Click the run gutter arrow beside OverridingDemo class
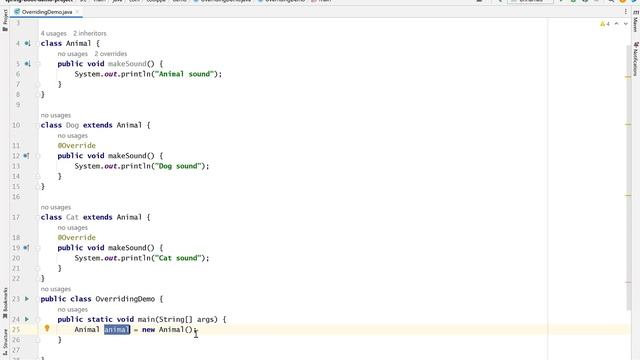This screenshot has width=640, height=360. 27,299
